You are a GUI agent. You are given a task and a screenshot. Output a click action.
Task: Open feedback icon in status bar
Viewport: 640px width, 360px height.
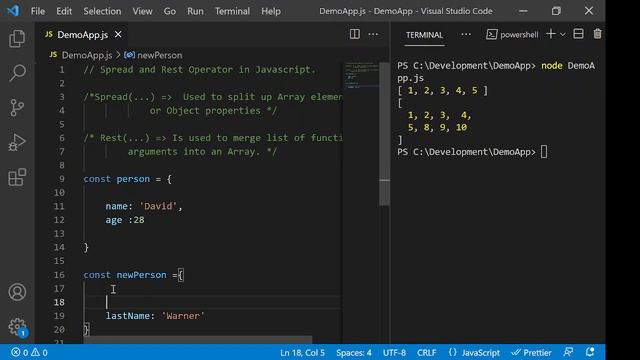pos(568,352)
